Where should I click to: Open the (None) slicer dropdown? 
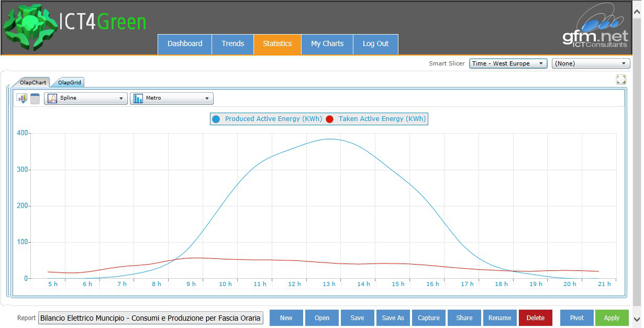tap(591, 63)
